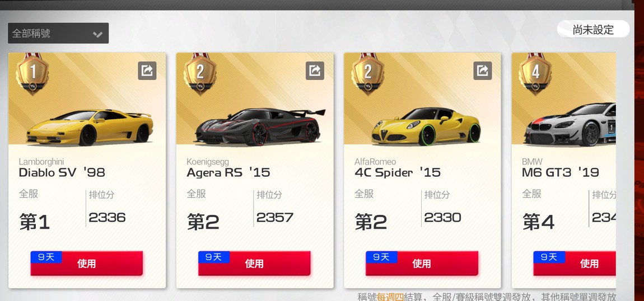Use the BMW M6 GT3 title

coord(574,264)
